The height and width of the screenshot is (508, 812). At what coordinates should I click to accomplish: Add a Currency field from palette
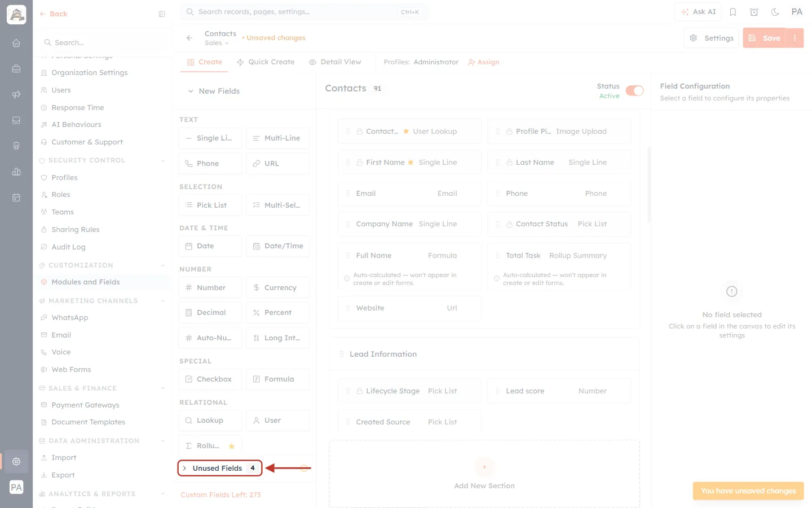click(x=278, y=287)
